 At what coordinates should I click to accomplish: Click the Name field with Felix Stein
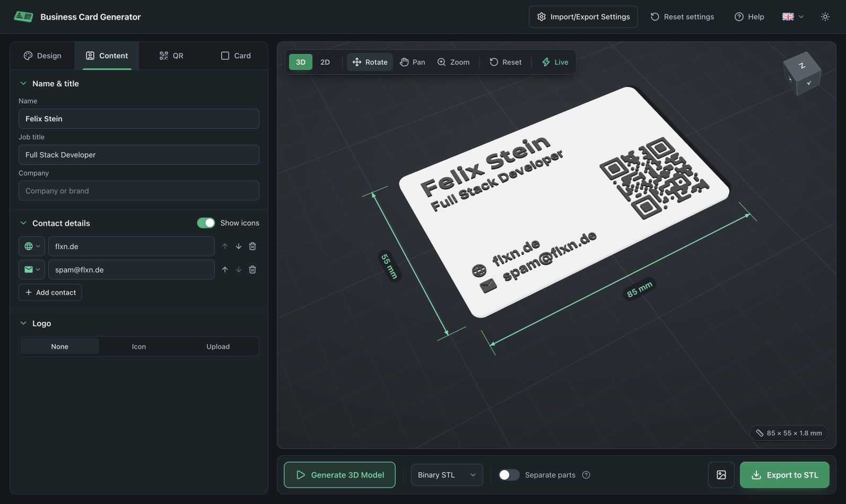139,119
